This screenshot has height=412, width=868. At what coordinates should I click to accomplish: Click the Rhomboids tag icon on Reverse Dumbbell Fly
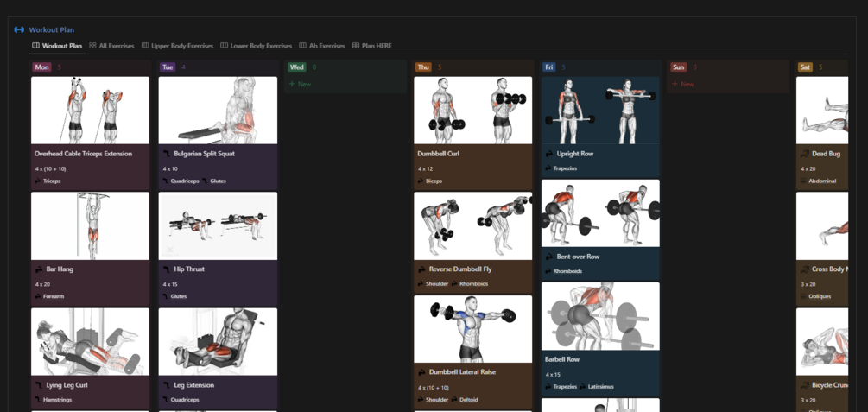point(455,284)
